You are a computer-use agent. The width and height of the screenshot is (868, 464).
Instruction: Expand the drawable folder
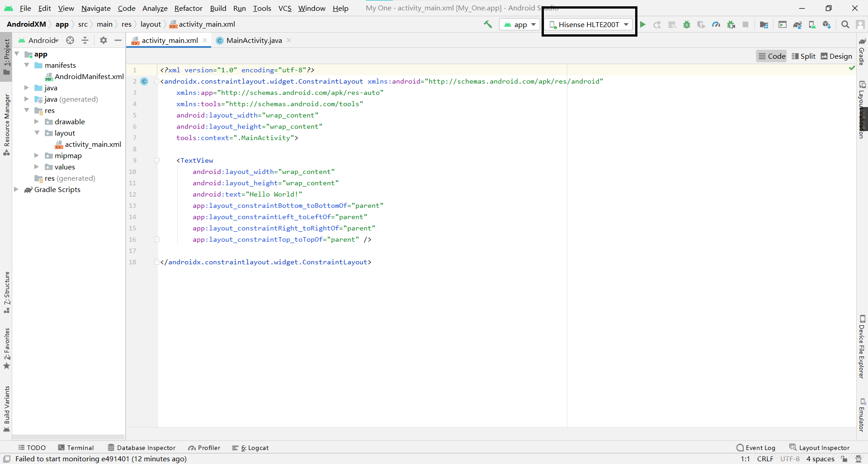pyautogui.click(x=37, y=122)
